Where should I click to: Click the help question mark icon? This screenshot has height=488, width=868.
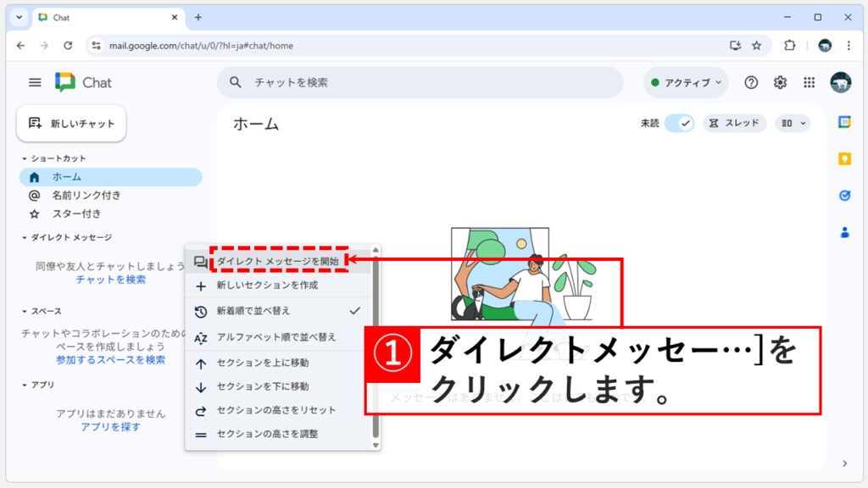click(x=750, y=83)
